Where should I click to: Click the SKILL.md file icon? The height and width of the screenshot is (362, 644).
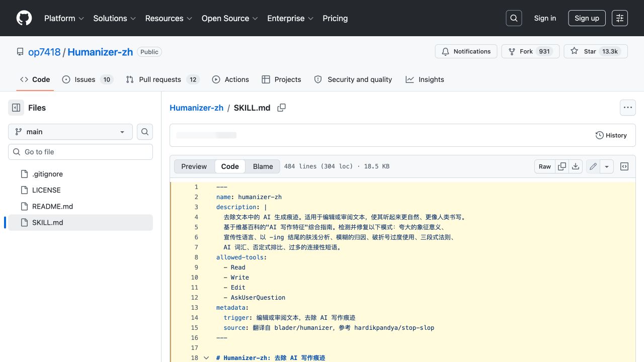point(24,222)
